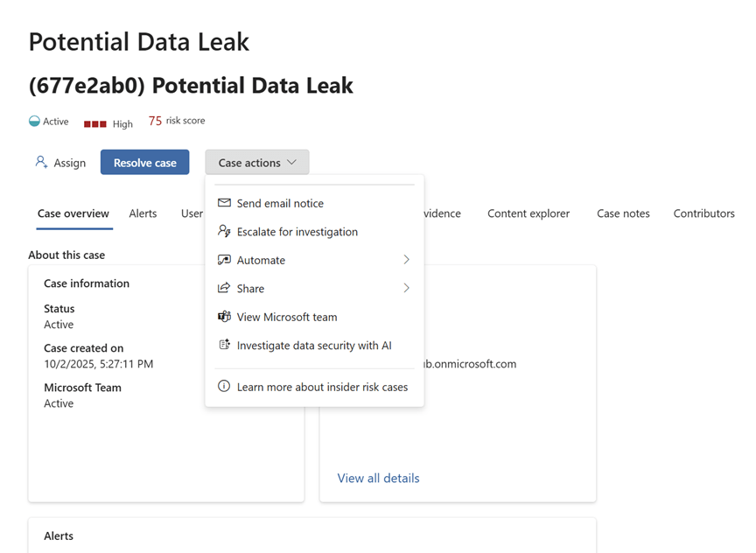Image resolution: width=756 pixels, height=553 pixels.
Task: Select Escalate for investigation menu entry
Action: 297,232
